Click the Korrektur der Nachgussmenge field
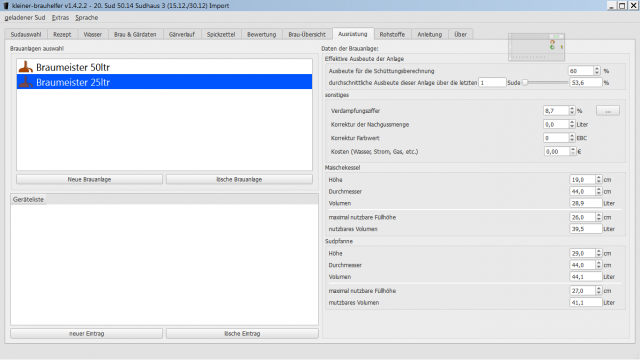 tap(556, 124)
